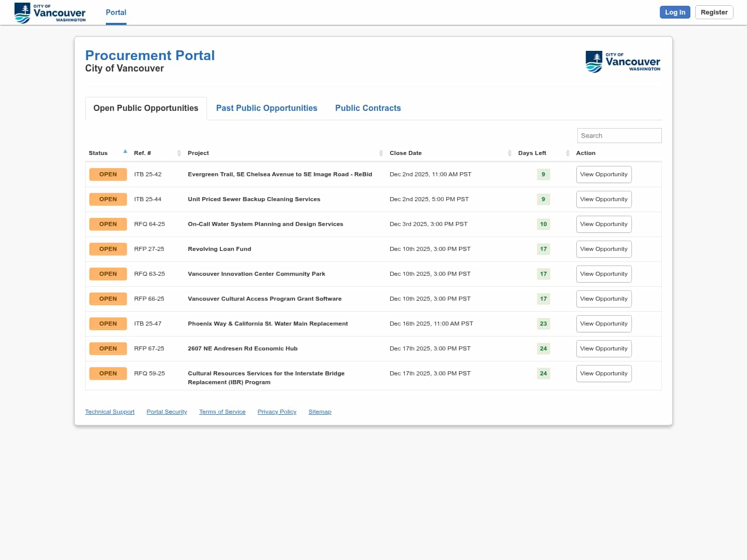Open the Public Contracts tab
The image size is (747, 560).
tap(368, 108)
